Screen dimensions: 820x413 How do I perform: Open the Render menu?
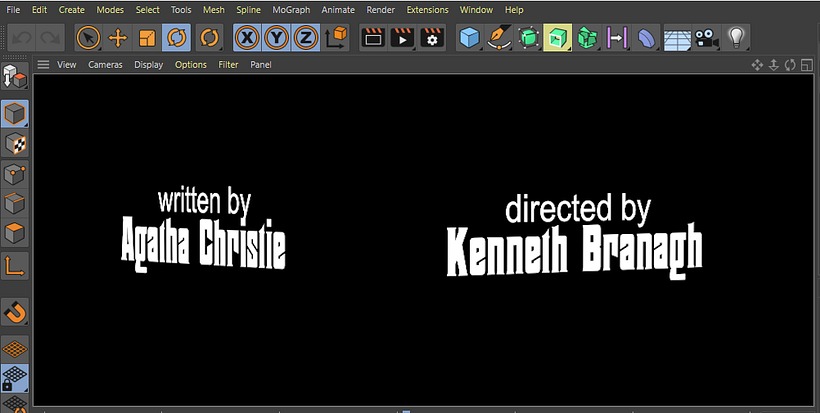coord(381,10)
